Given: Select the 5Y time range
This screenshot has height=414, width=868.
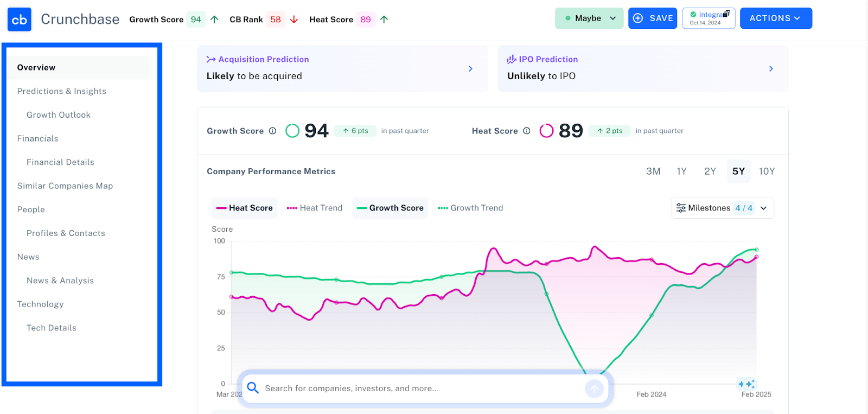Looking at the screenshot, I should point(738,171).
